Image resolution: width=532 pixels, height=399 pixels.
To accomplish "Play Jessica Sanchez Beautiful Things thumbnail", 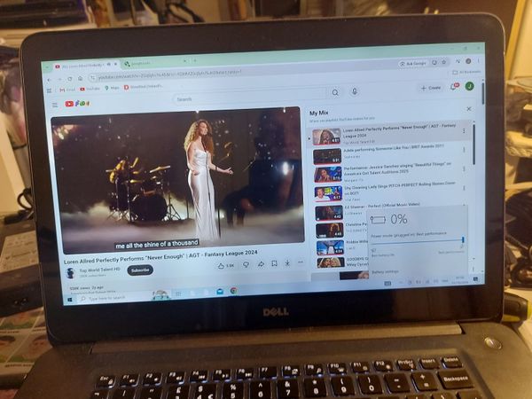I will 328,175.
